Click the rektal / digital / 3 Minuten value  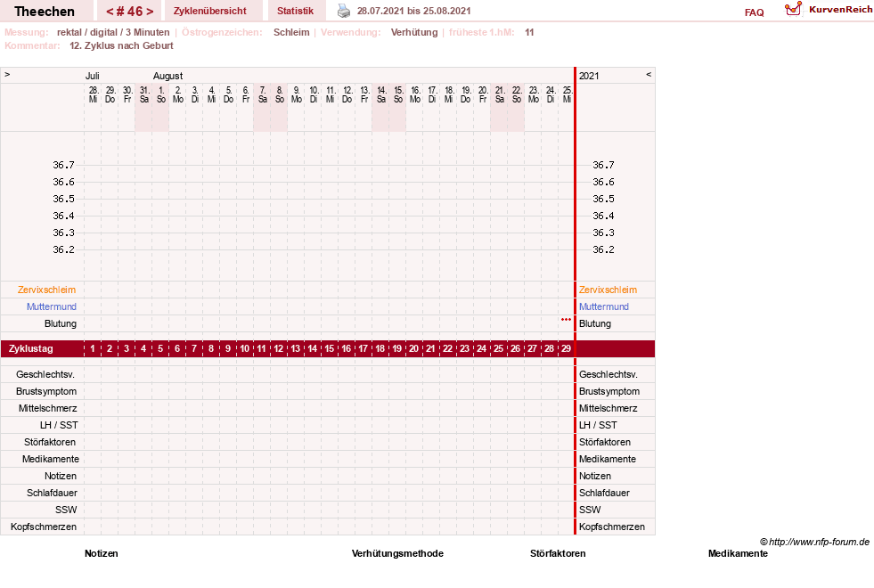[113, 32]
